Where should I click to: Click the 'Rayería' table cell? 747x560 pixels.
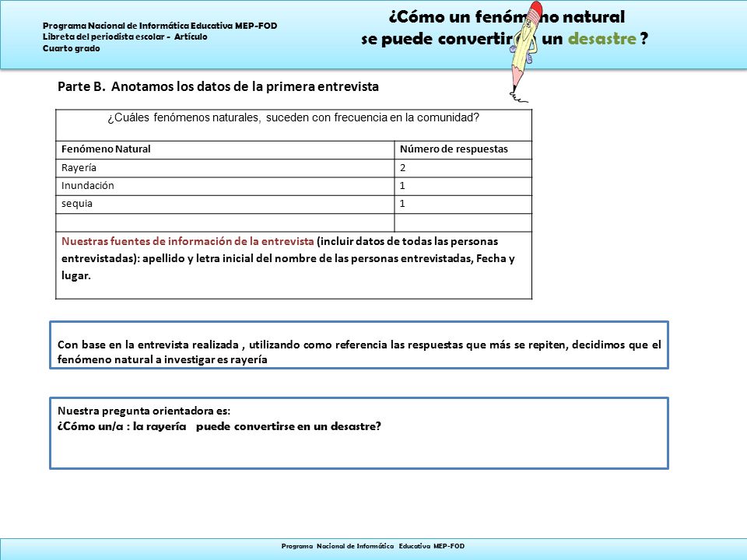point(225,168)
